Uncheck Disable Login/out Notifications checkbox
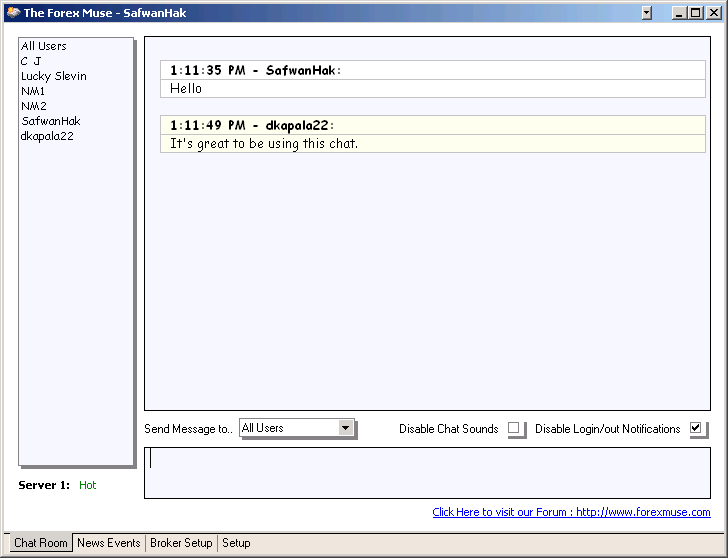The height and width of the screenshot is (558, 728). tap(696, 428)
